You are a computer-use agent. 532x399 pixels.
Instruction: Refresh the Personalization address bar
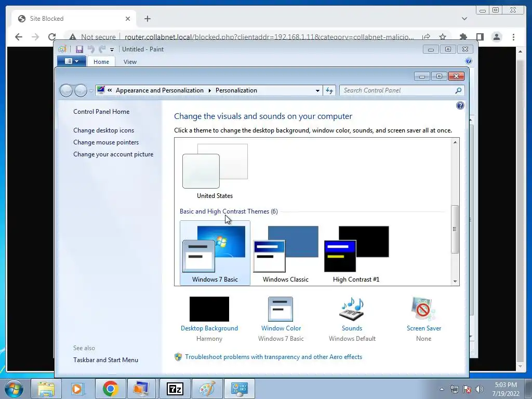[329, 90]
